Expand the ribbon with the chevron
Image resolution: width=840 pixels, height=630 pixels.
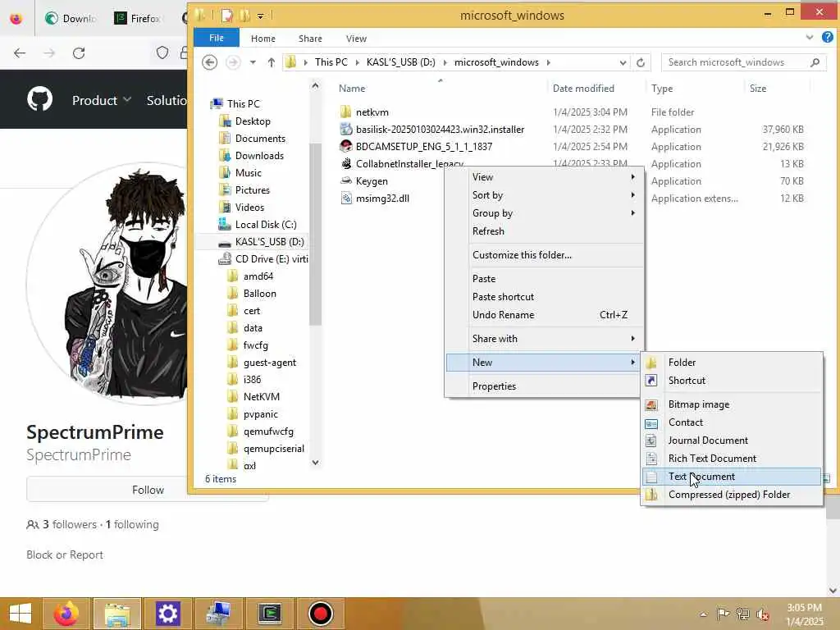click(810, 38)
